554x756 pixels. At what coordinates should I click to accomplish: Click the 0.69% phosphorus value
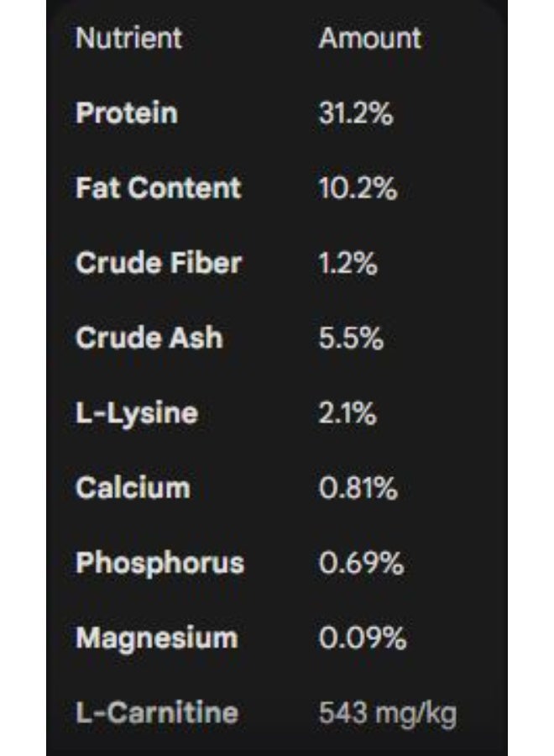pyautogui.click(x=361, y=563)
